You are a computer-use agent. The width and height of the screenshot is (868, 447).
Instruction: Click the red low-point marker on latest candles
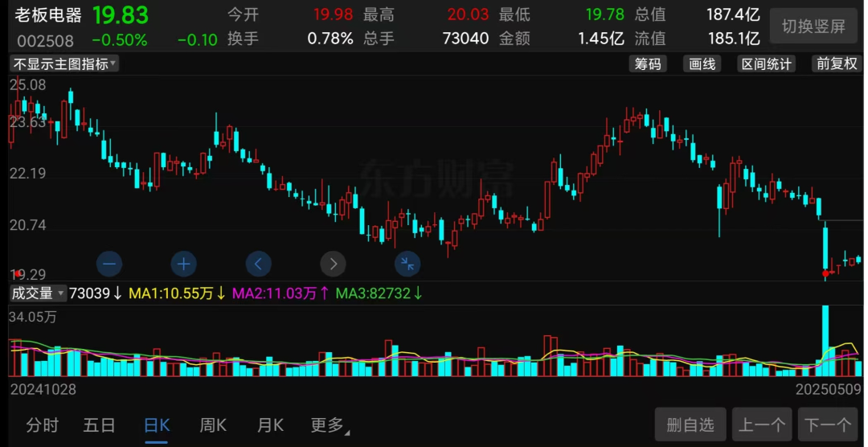pyautogui.click(x=825, y=273)
